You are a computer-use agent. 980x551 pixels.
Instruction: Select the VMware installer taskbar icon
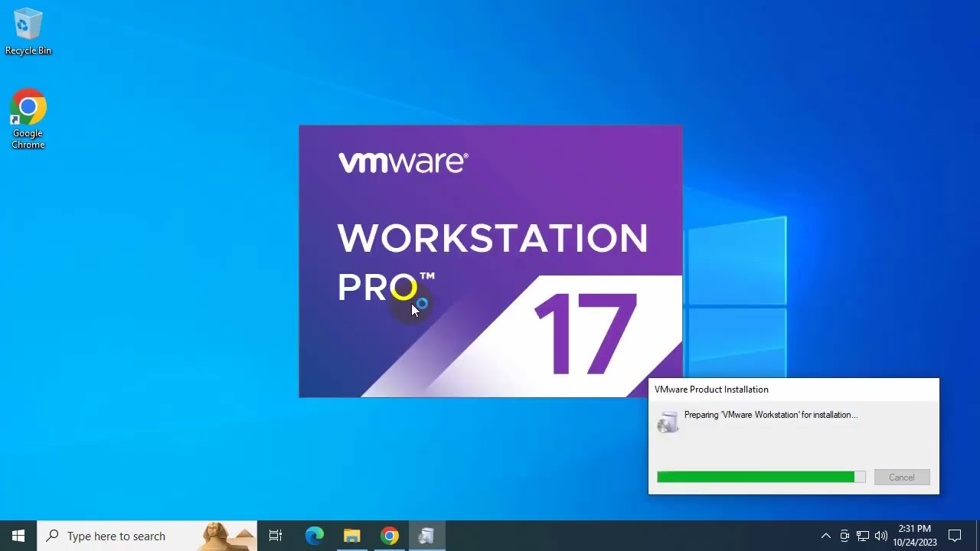click(426, 536)
